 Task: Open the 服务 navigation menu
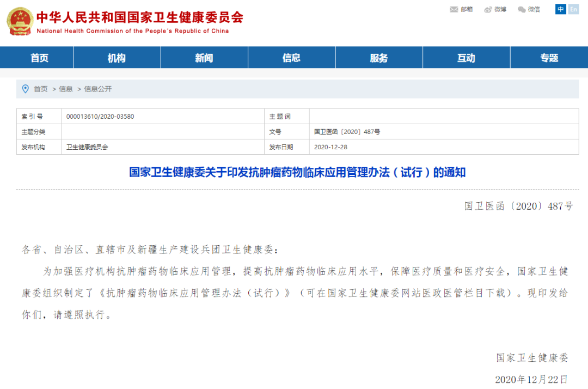click(379, 58)
